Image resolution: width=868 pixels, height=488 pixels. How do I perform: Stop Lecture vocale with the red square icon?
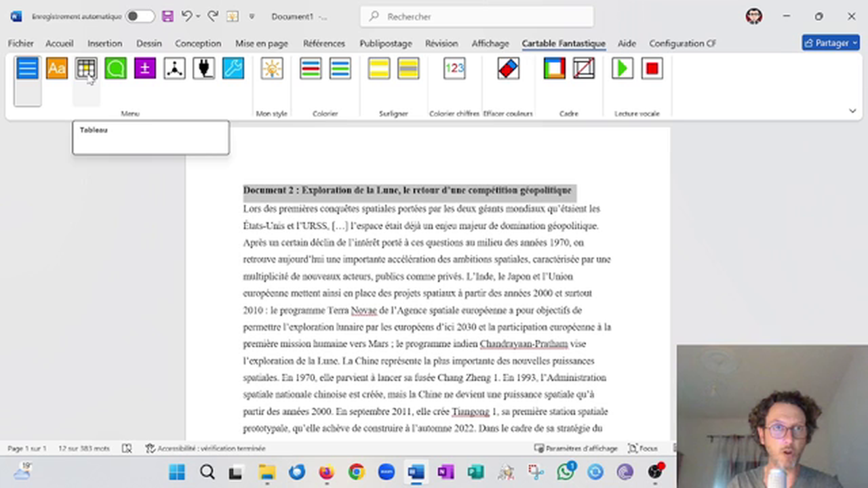coord(650,68)
